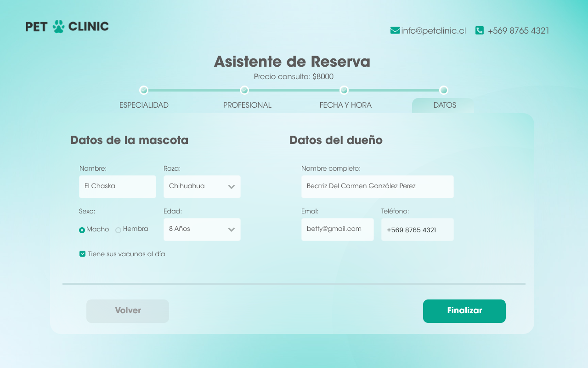Select the Macho radio button

tap(82, 230)
